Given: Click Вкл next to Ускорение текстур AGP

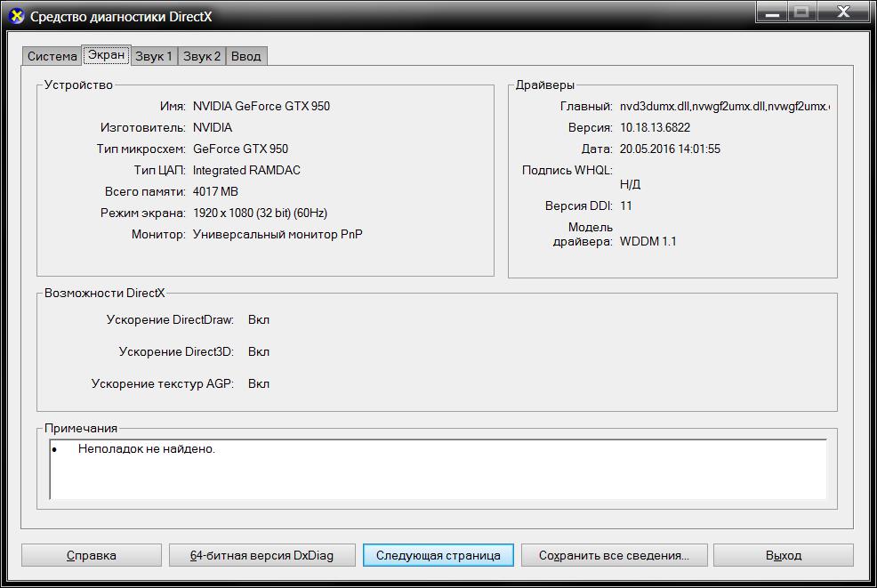Looking at the screenshot, I should click(259, 383).
